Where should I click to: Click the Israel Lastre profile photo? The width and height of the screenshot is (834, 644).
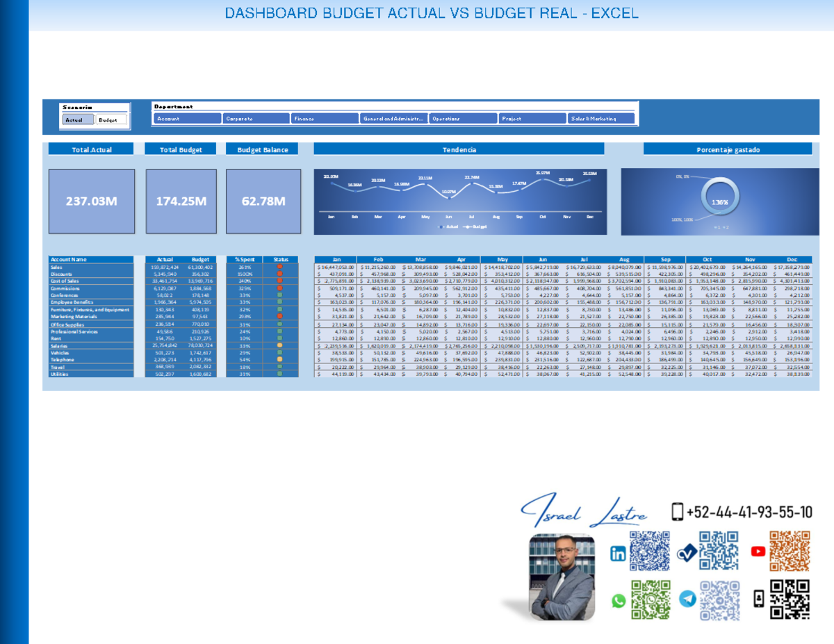point(562,577)
